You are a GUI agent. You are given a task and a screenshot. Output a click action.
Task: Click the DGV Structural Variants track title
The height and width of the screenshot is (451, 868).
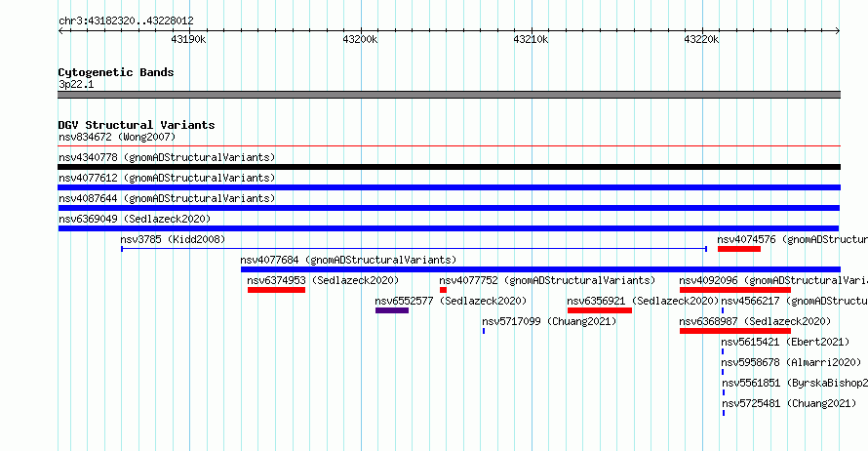click(137, 125)
